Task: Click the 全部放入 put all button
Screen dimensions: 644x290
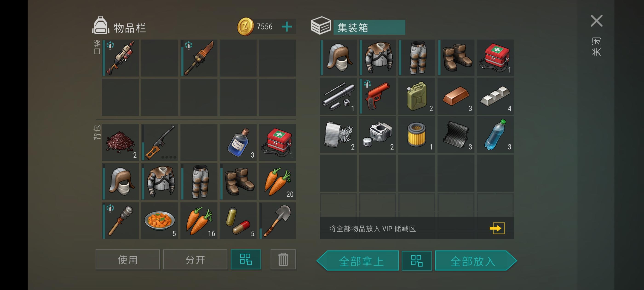Action: pyautogui.click(x=476, y=261)
